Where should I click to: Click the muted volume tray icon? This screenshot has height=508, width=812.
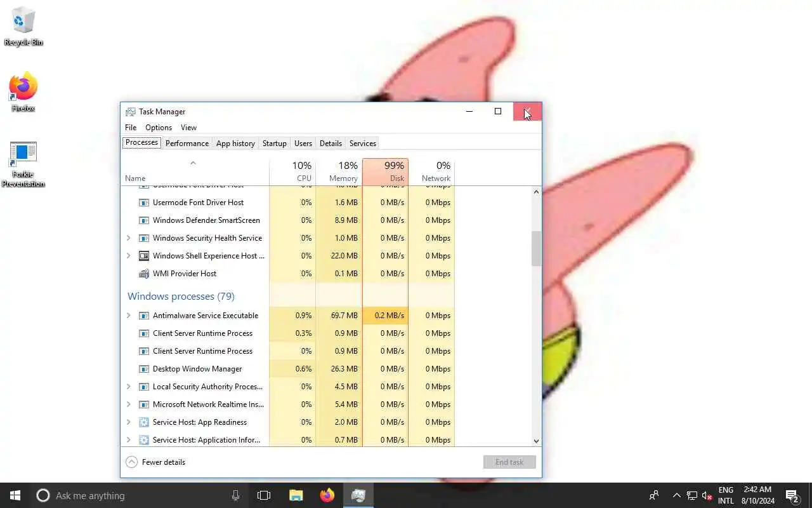[x=707, y=496]
